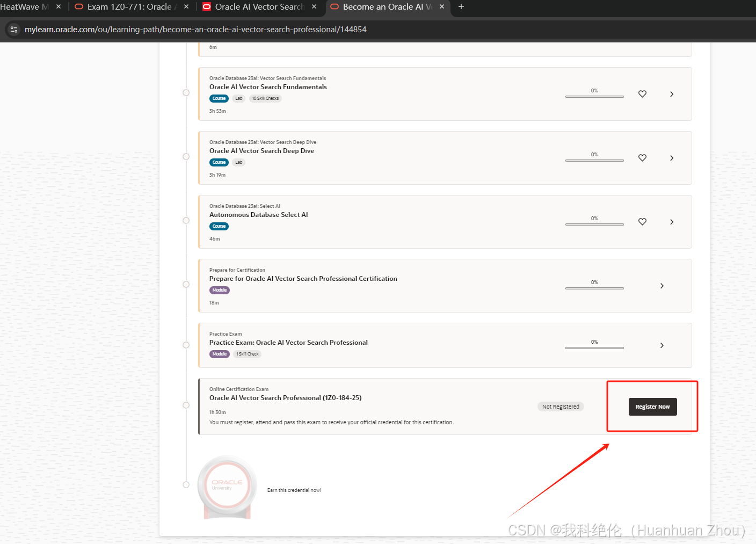Favorite Autonomous Database Select AI course

click(x=642, y=222)
